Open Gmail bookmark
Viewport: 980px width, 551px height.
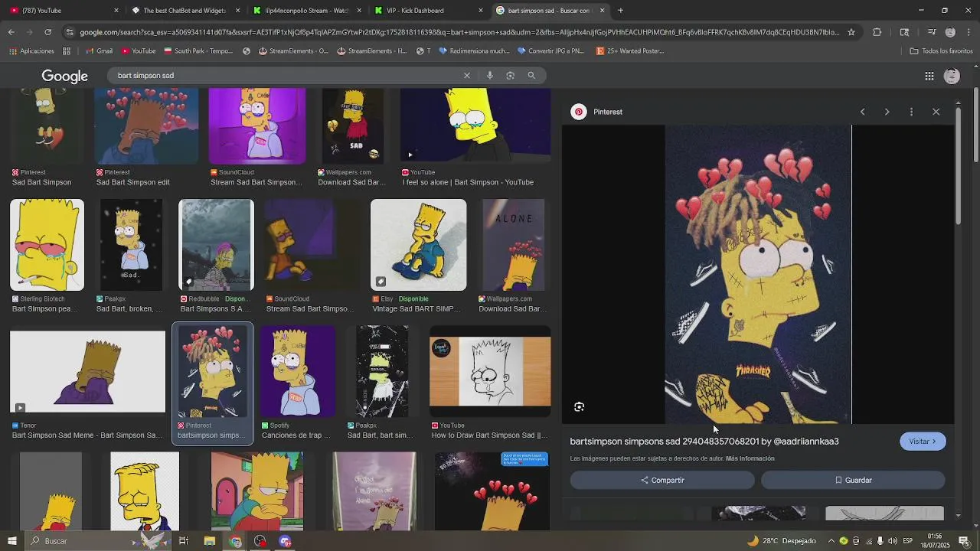[99, 51]
